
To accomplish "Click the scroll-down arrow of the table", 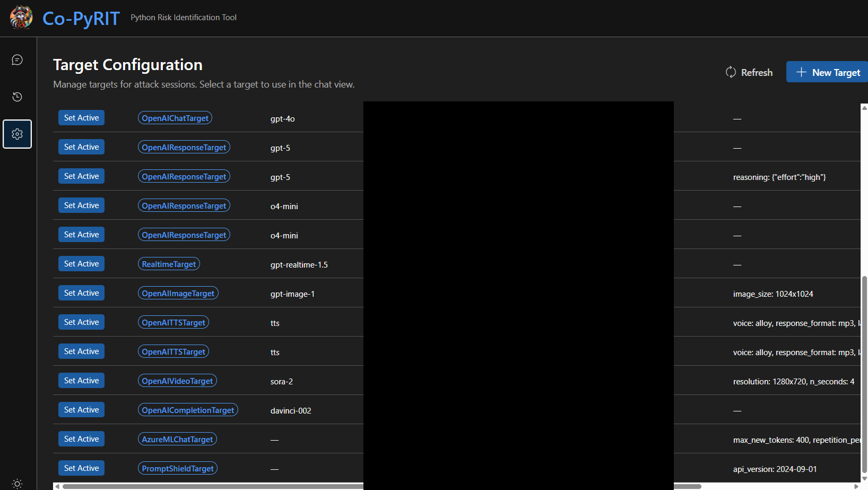I will pyautogui.click(x=864, y=479).
